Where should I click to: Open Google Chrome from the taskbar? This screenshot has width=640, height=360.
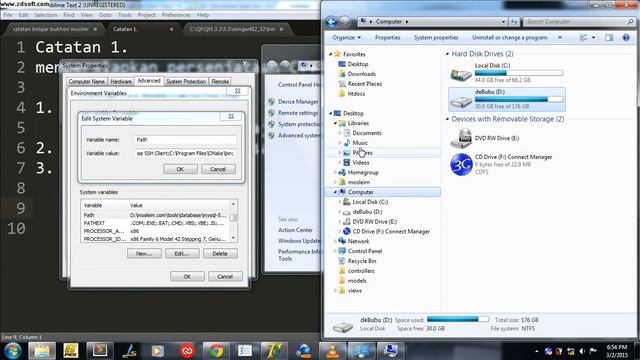click(216, 351)
